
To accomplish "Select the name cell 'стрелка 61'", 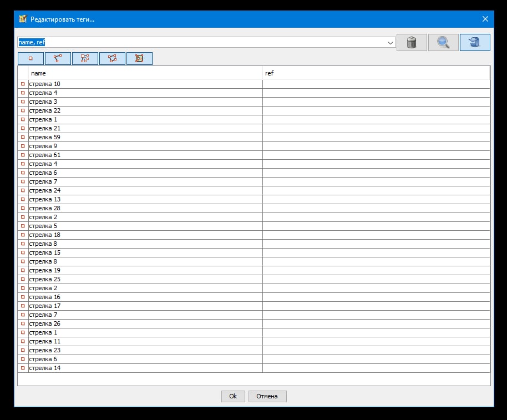I will point(145,155).
